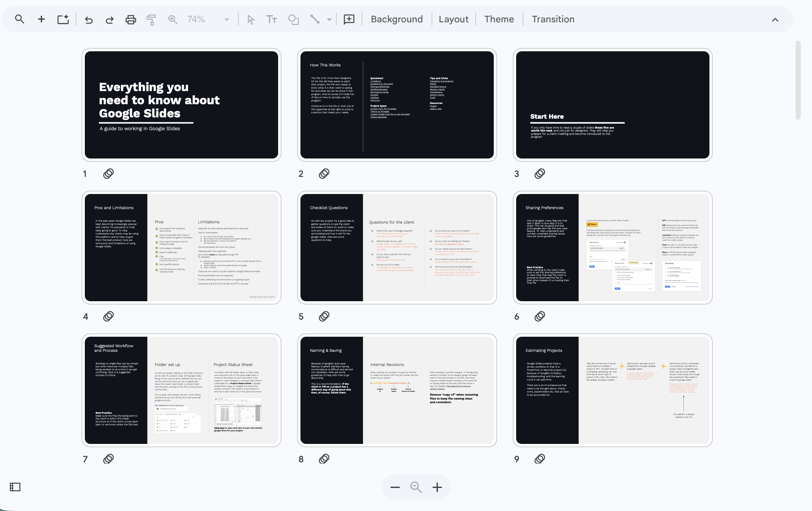The width and height of the screenshot is (812, 511).
Task: Print the presentation
Action: tap(131, 19)
